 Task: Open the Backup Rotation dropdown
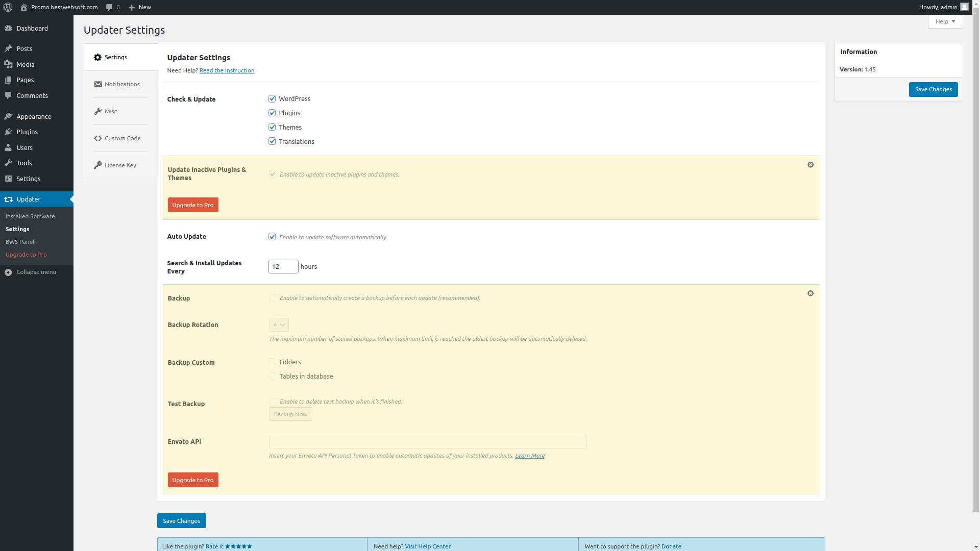coord(278,324)
